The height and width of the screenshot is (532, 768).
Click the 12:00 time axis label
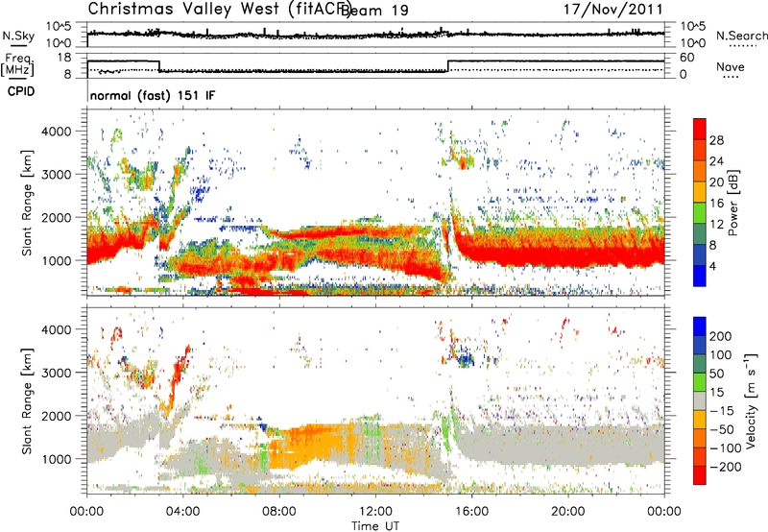tap(375, 512)
